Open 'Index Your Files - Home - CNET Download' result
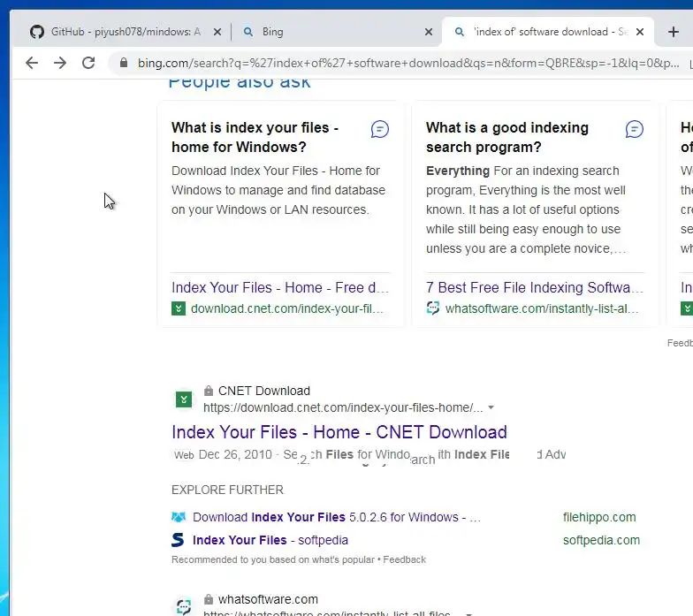The image size is (693, 616). (339, 432)
